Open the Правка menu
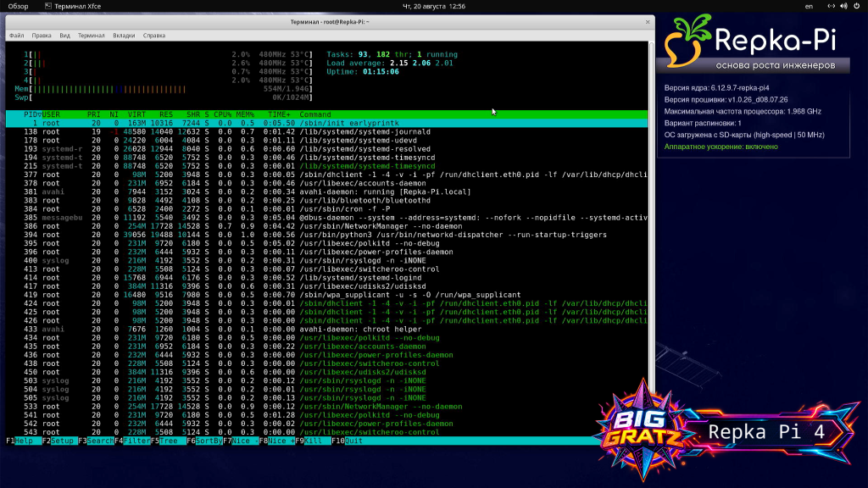Screen dimensions: 868x488 tap(42, 36)
